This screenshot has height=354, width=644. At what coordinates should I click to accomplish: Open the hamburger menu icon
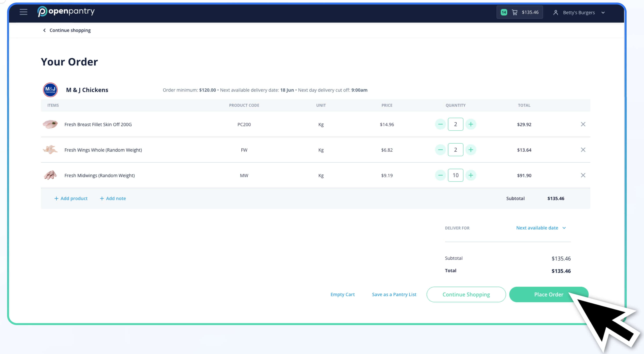(23, 12)
